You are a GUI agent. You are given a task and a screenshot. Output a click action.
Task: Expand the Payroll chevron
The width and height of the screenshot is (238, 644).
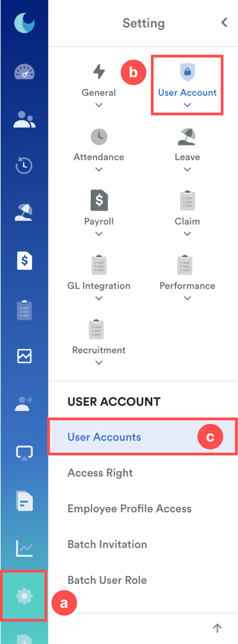(99, 234)
